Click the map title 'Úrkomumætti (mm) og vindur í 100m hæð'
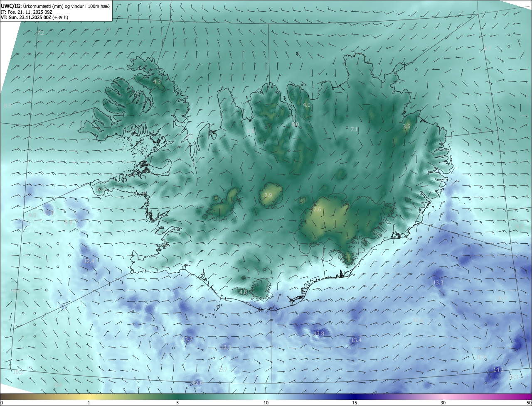This screenshot has width=532, height=406. pos(66,6)
